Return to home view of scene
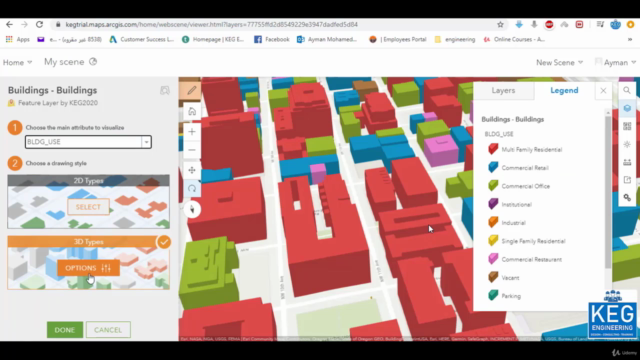Screen dimensions: 640x360 (x=192, y=111)
